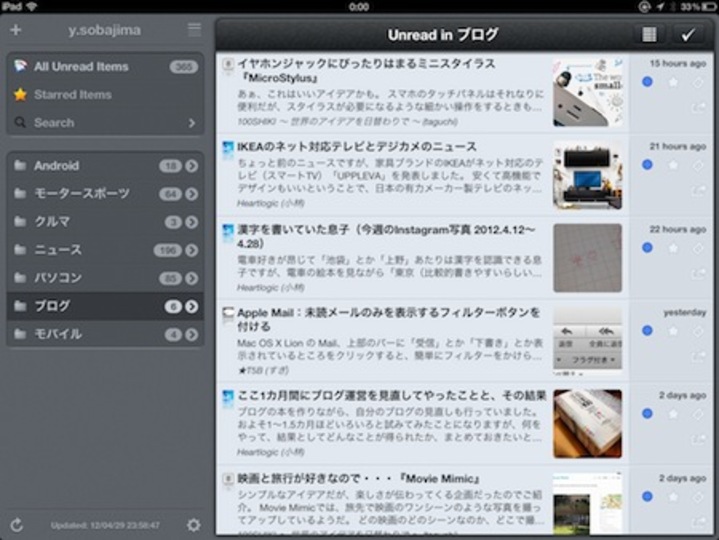719x540 pixels.
Task: Open the list menu icon beside y.sobajima
Action: pyautogui.click(x=194, y=30)
